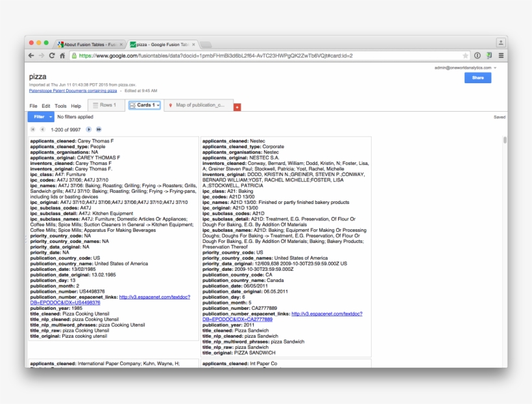Jump to last page with double-arrow icon
Screen dimensions: 532x404
pos(98,129)
